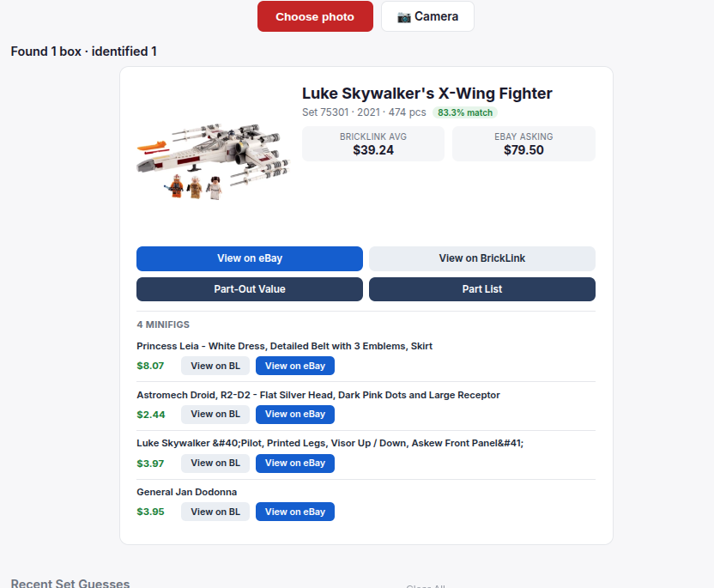
Task: View R2-D2 Astromech Droid on eBay
Action: (295, 414)
